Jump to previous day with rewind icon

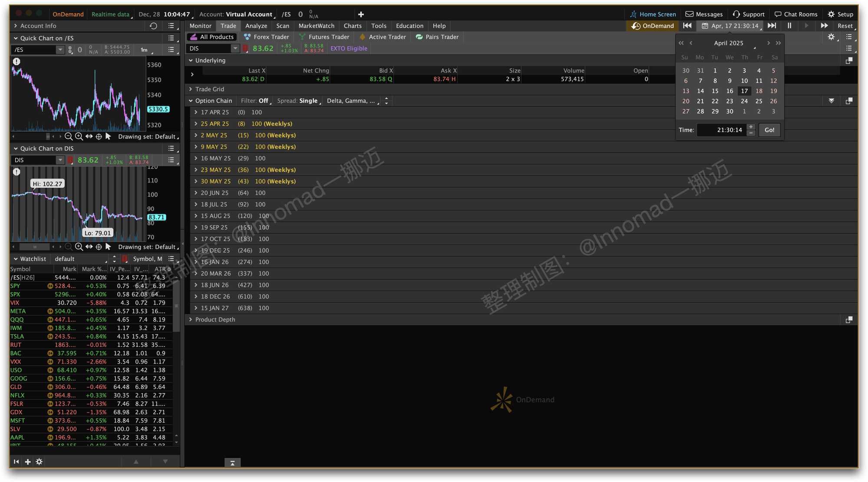687,26
